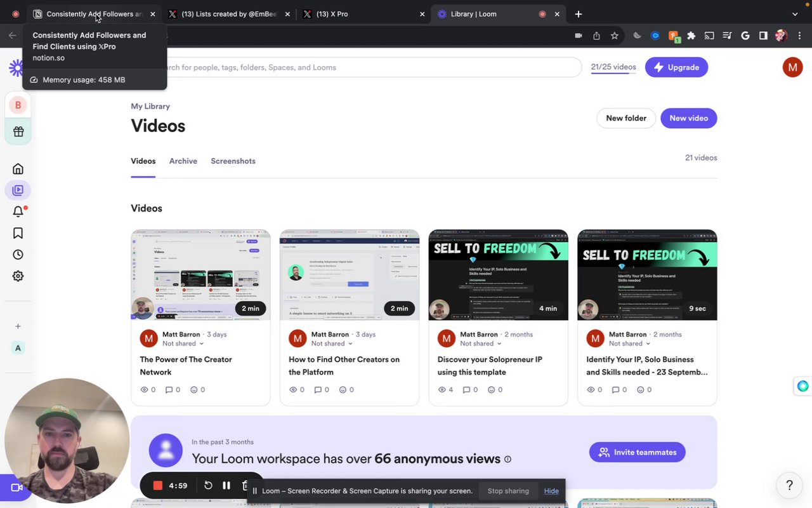Open Discover your Solopreneur IP thumbnail
Screen dimensions: 812x508
[x=499, y=275]
